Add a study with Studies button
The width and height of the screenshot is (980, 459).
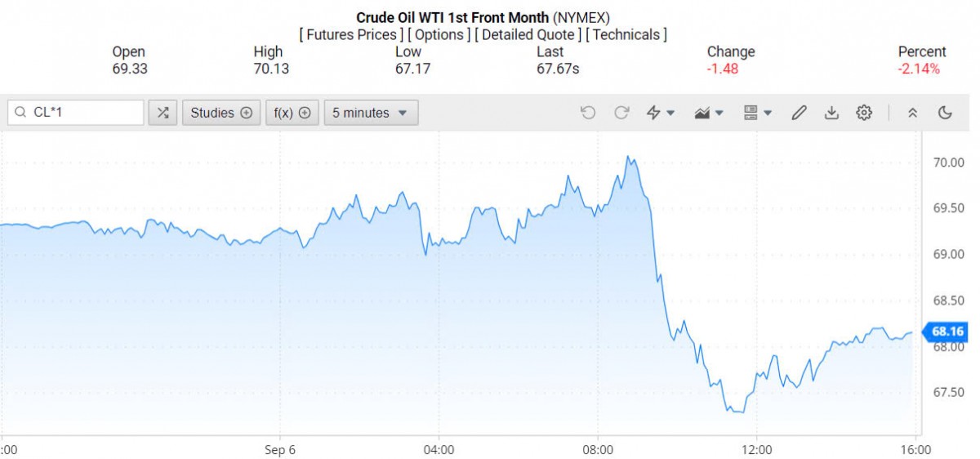[221, 113]
